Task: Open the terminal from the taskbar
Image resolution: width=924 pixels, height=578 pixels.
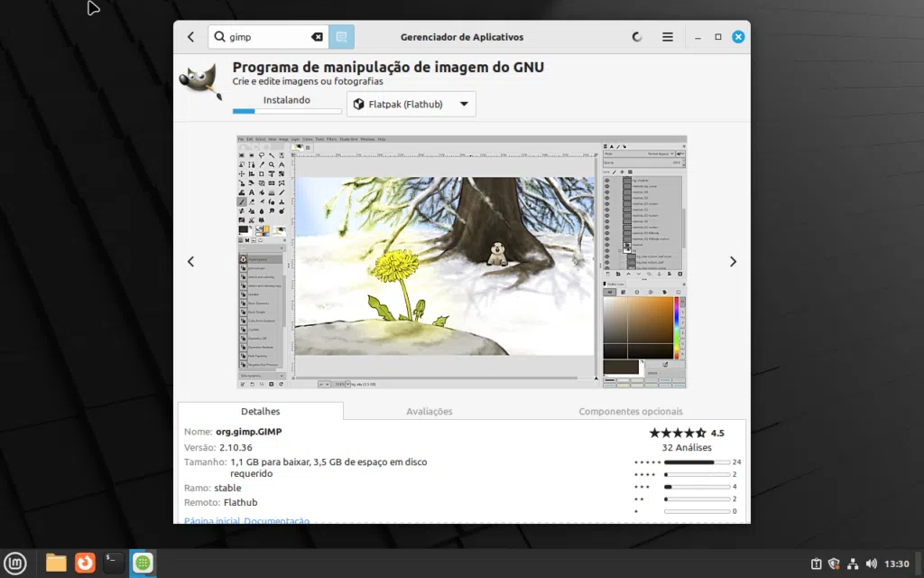Action: click(x=113, y=562)
